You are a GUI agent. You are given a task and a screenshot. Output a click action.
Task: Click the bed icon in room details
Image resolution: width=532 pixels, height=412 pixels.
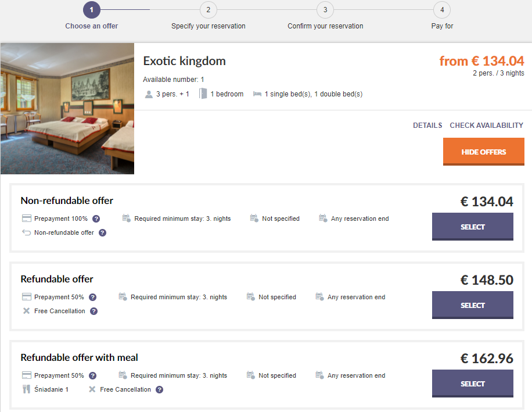257,94
